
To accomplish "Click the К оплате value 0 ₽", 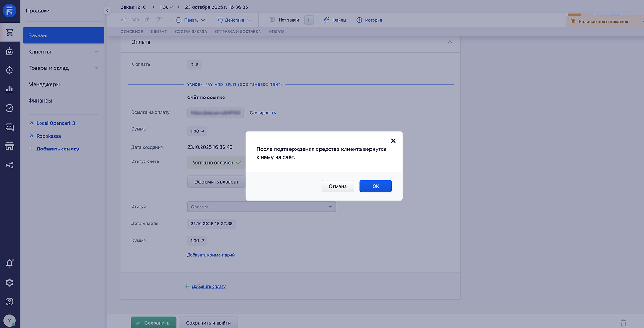I will coord(194,65).
